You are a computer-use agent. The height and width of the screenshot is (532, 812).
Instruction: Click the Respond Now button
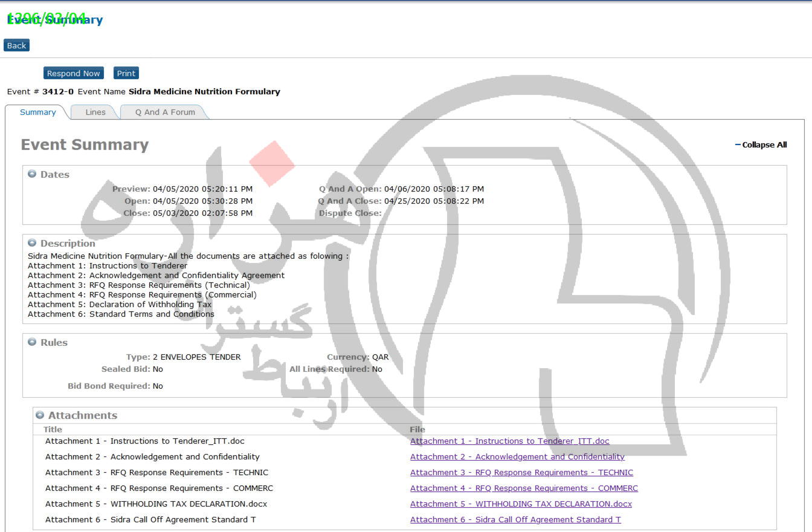(74, 73)
